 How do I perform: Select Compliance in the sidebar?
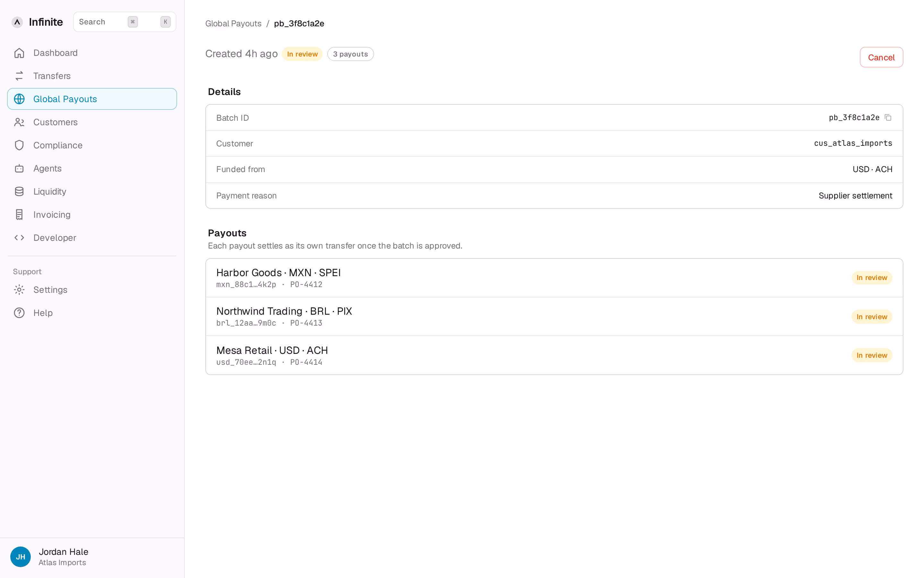tap(92, 145)
